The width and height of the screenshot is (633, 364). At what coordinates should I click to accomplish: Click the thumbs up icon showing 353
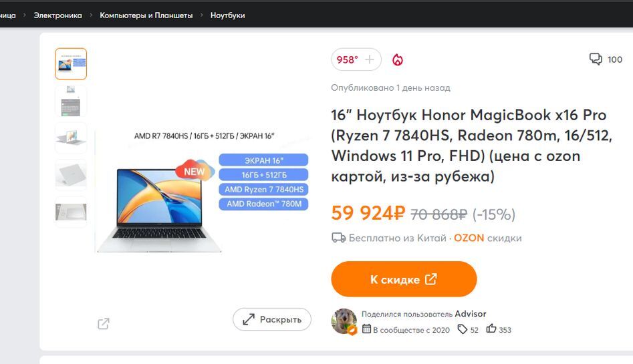tap(491, 329)
